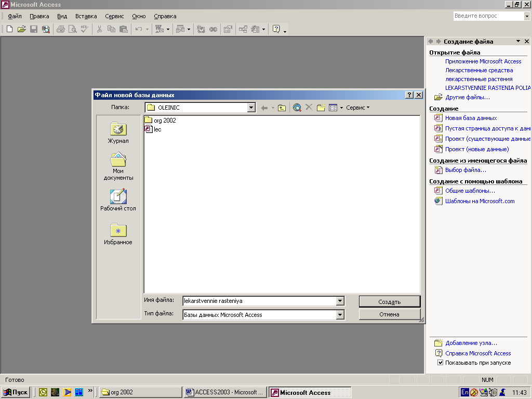
Task: Click the Microsoft Access Help question icon
Action: tap(276, 29)
